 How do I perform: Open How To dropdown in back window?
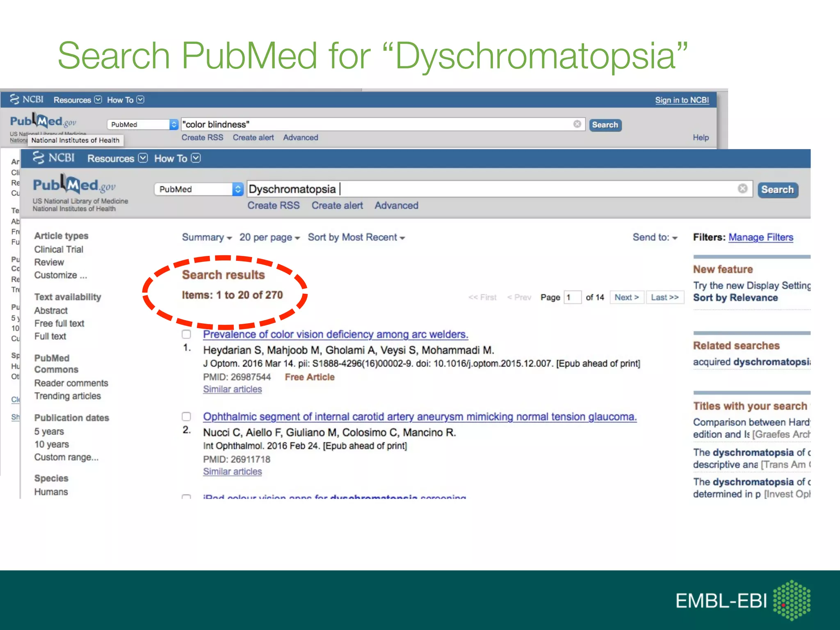(x=126, y=100)
